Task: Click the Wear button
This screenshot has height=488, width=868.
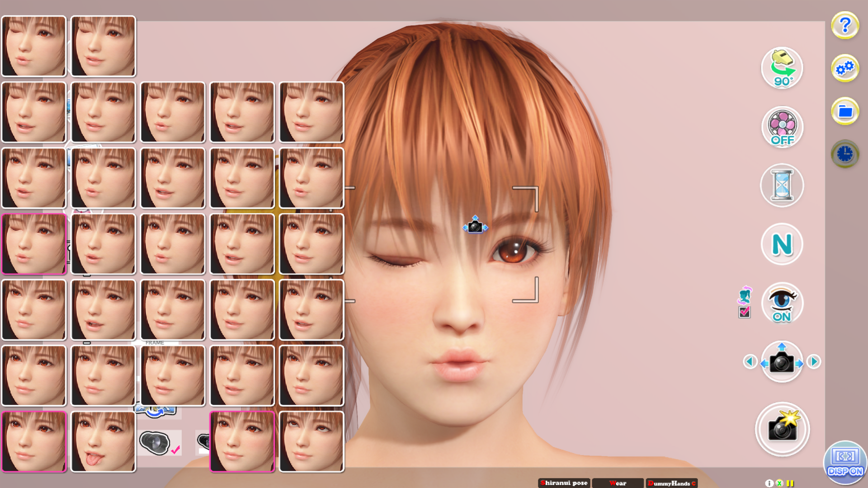Action: tap(618, 483)
